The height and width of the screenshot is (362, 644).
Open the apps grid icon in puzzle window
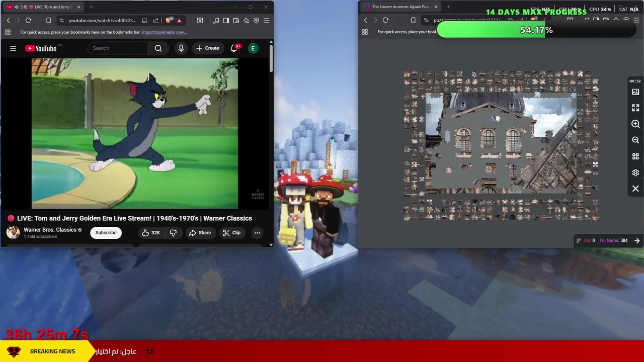tap(365, 32)
